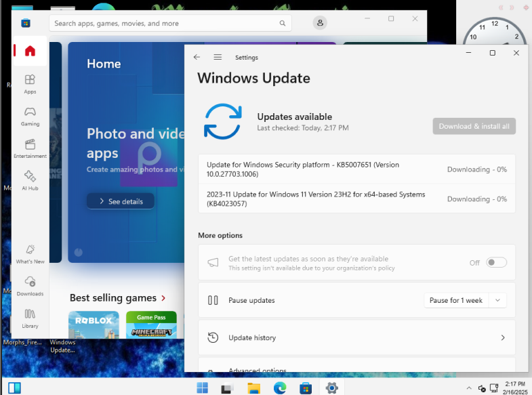Open Home in the Microsoft Store sidebar

(x=30, y=51)
